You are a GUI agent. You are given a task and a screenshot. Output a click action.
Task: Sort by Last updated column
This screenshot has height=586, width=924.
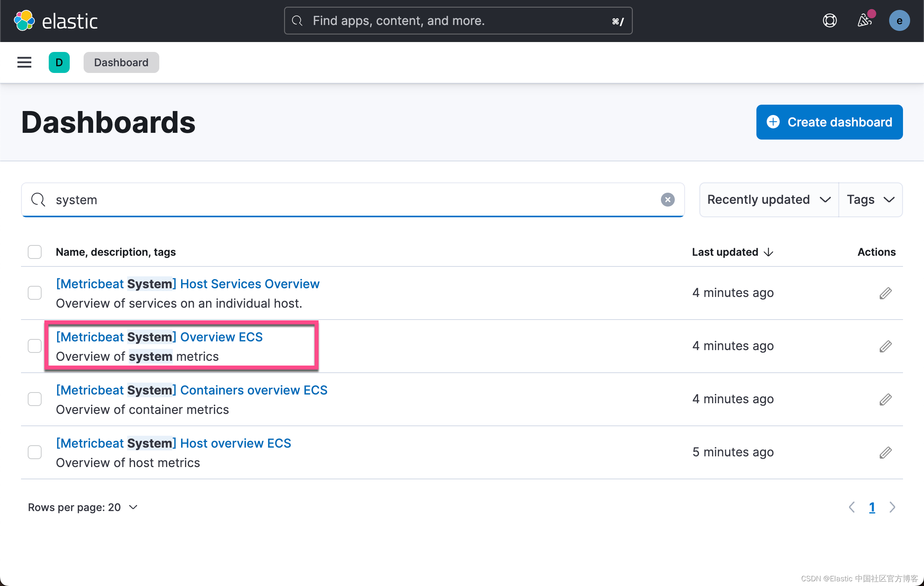[x=732, y=252]
